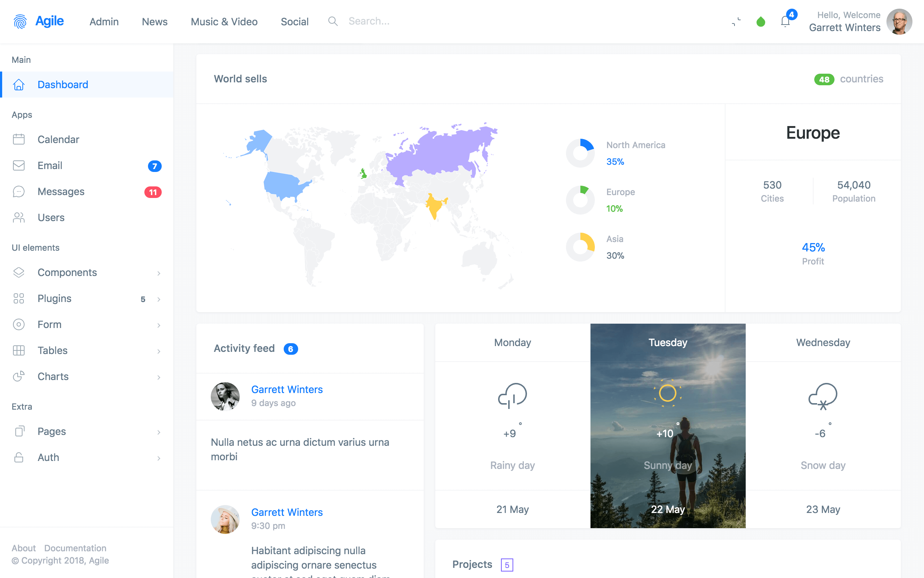Screen dimensions: 924x578
Task: Open the Dashboard sidebar item
Action: [87, 85]
